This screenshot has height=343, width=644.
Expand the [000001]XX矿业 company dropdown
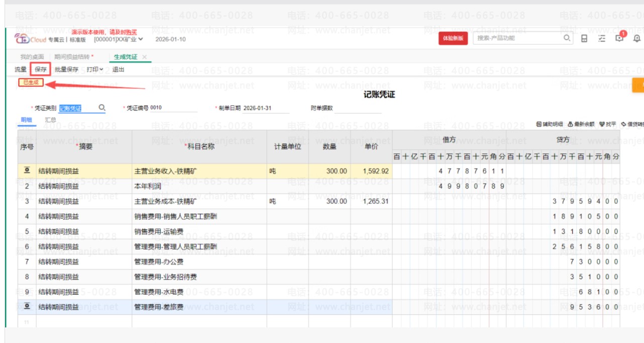coord(119,39)
